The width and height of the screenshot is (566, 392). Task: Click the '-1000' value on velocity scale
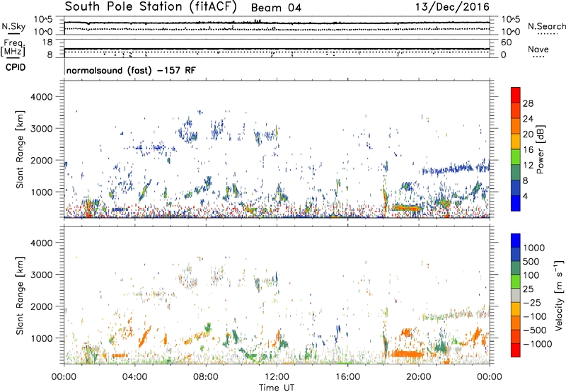coord(538,344)
